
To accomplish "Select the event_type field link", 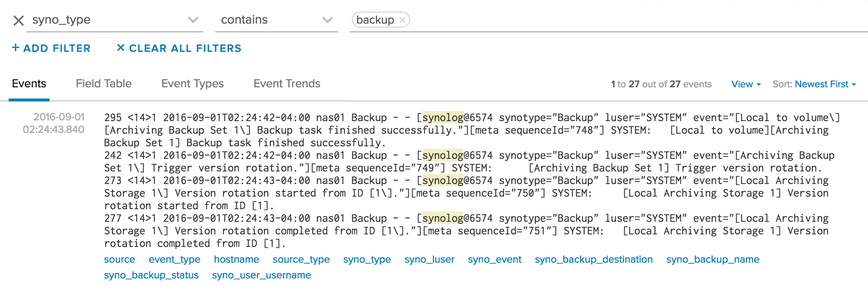I will pyautogui.click(x=174, y=260).
